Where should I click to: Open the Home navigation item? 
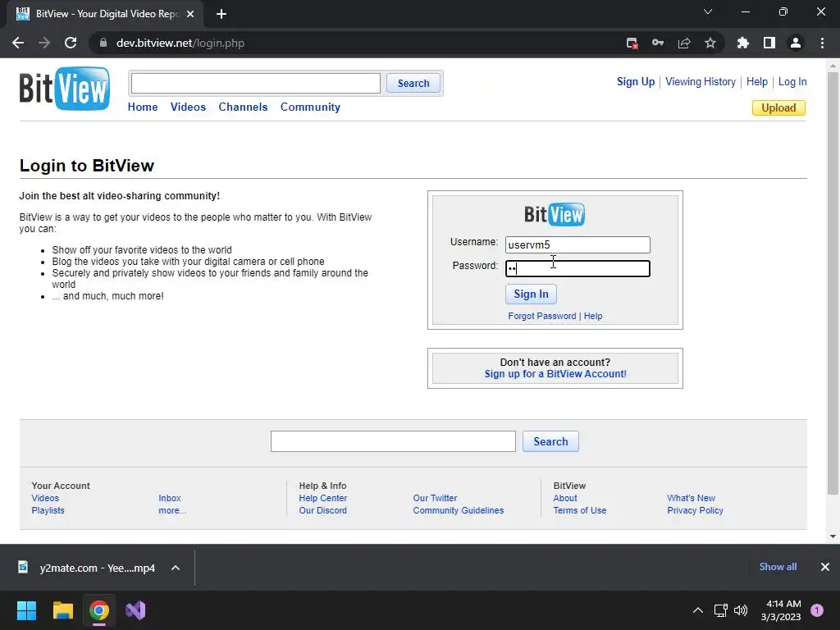coord(143,107)
